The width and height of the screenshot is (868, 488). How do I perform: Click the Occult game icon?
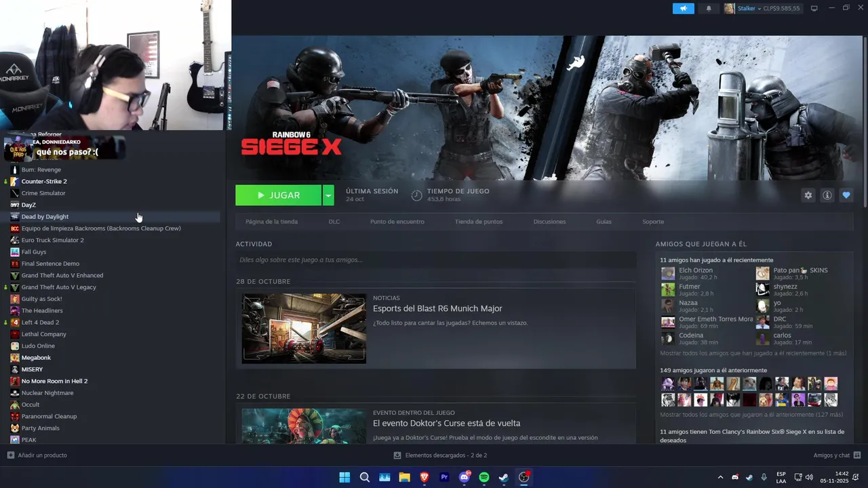(15, 405)
